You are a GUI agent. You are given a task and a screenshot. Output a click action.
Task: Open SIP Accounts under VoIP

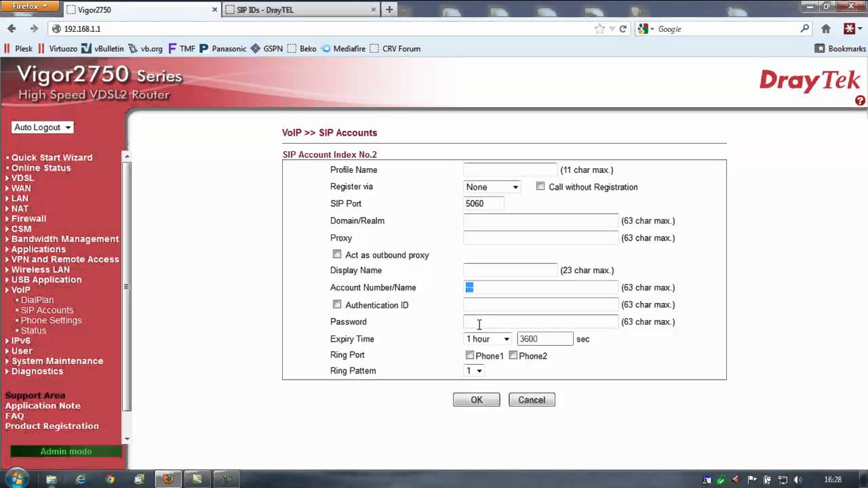(47, 310)
